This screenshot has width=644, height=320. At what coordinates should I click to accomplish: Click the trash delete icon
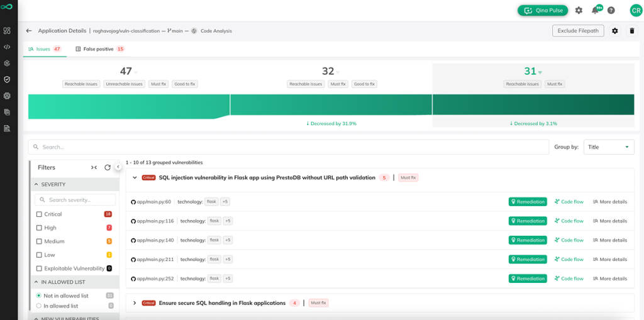tap(632, 31)
